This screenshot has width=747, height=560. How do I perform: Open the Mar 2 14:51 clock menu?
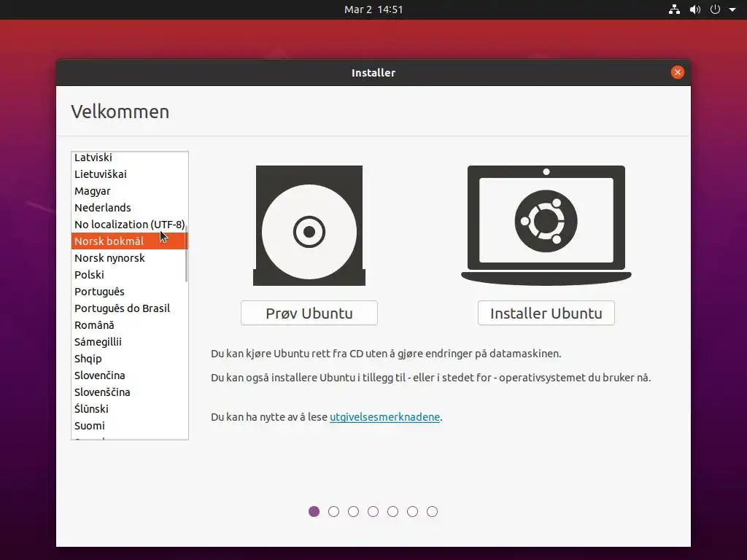(373, 9)
